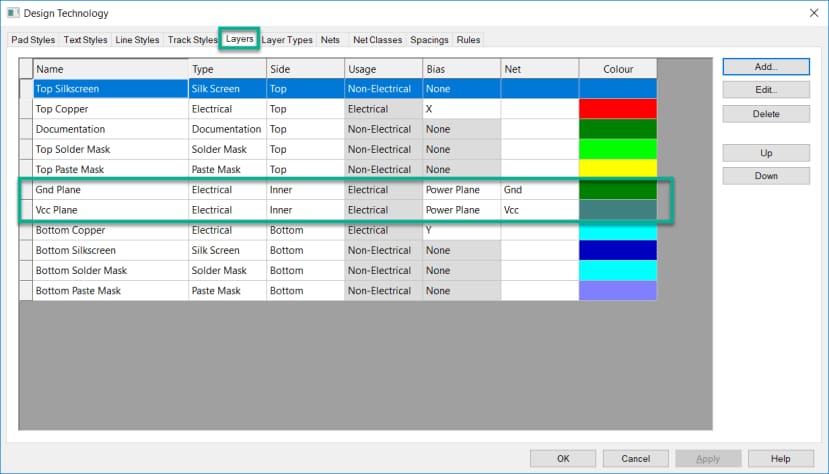Click the Bias column header
829x474 pixels.
[462, 69]
